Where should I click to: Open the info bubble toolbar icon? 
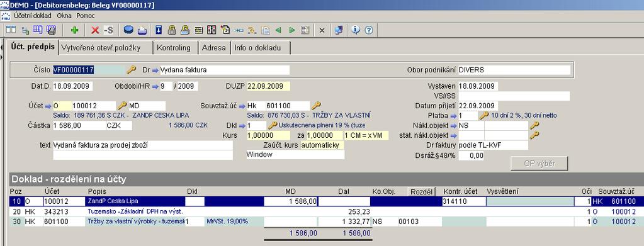pyautogui.click(x=356, y=30)
